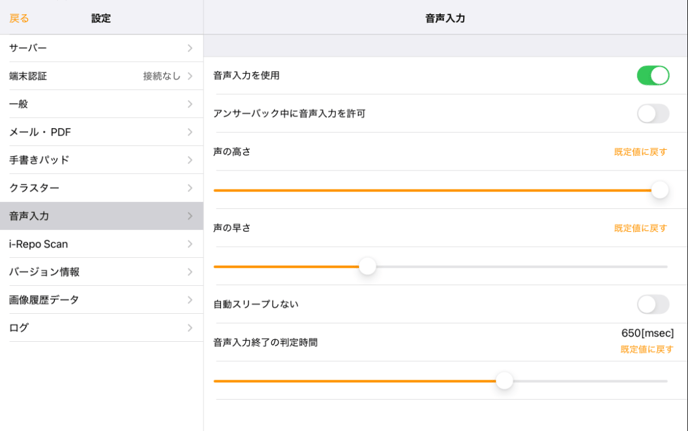Turn on 自動スリープしない switch

[x=653, y=304]
